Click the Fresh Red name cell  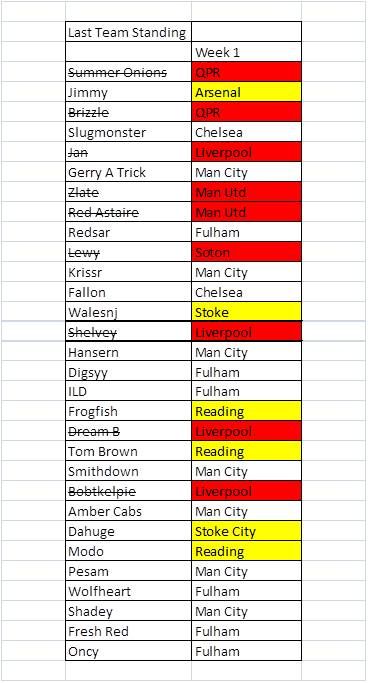coord(128,631)
